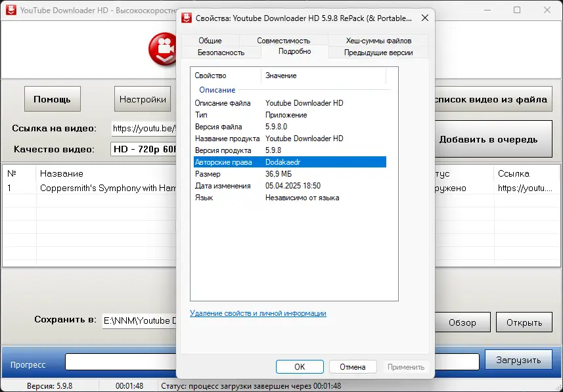The image size is (563, 392).
Task: Click the Свойство column header
Action: pyautogui.click(x=226, y=76)
